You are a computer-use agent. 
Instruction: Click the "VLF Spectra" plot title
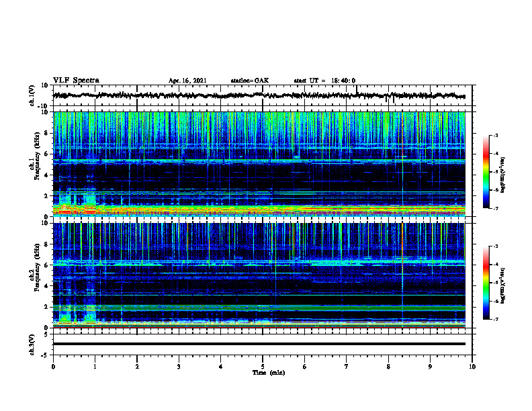tap(76, 81)
